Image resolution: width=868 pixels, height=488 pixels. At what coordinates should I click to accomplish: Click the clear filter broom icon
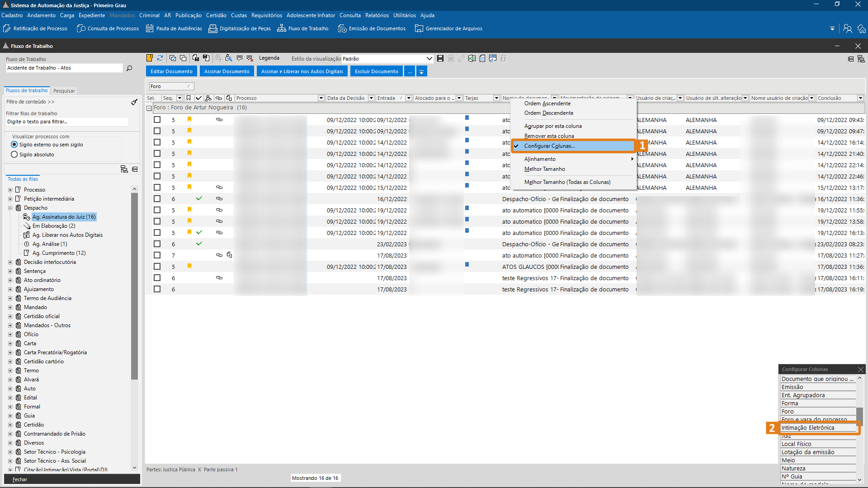point(134,102)
